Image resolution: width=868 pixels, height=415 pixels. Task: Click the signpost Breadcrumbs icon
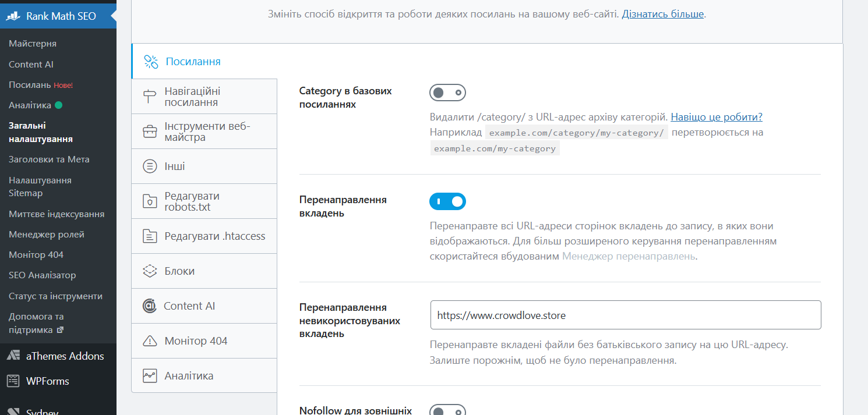(x=150, y=97)
